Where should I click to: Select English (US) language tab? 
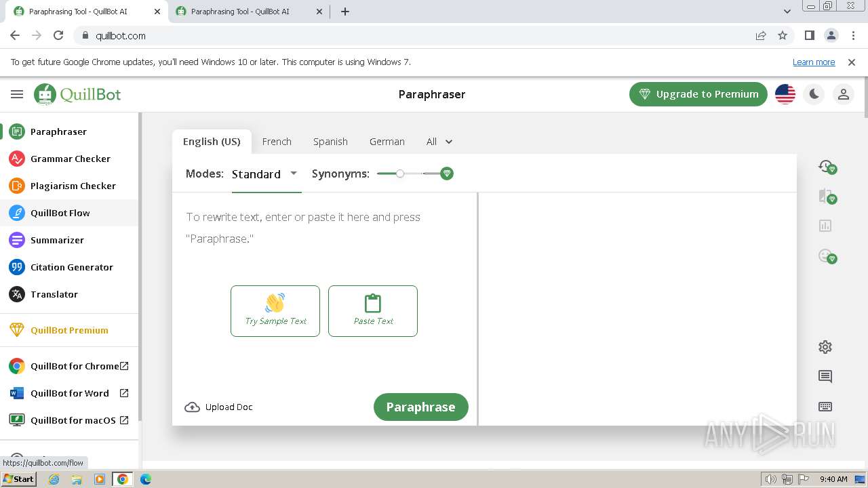click(212, 142)
